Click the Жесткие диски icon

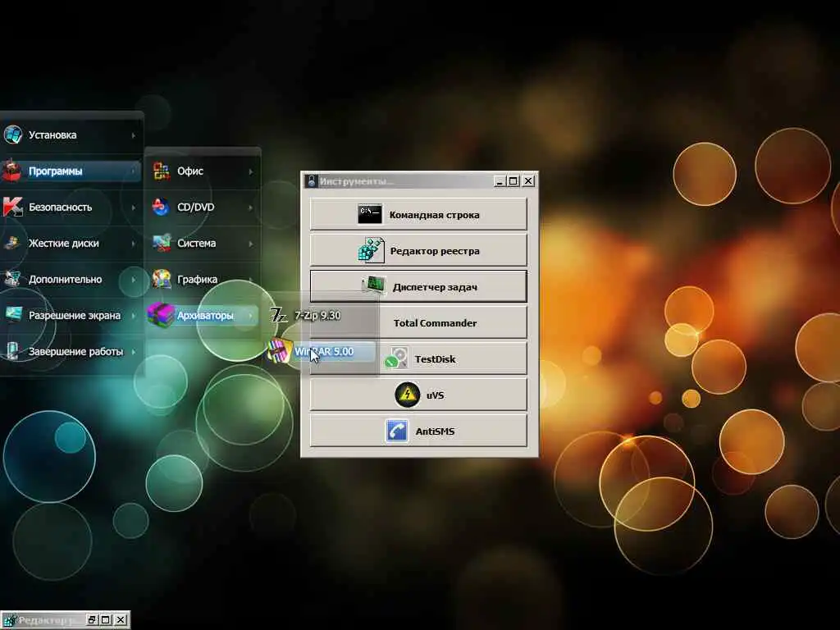tap(12, 243)
